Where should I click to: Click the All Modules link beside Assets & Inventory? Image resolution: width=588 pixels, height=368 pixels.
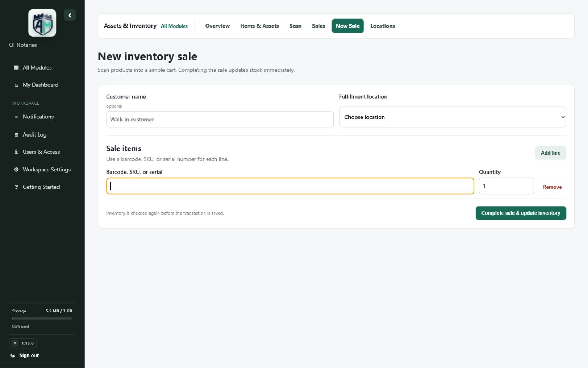coord(174,26)
